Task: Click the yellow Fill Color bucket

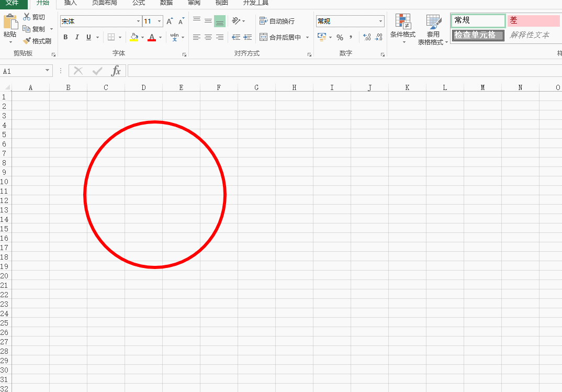Action: 134,37
